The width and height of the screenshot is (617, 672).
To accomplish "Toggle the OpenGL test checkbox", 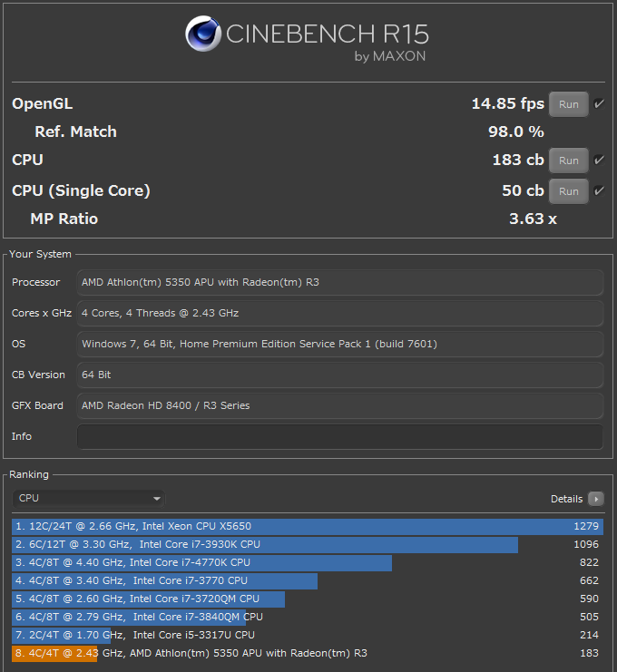I will pos(599,103).
